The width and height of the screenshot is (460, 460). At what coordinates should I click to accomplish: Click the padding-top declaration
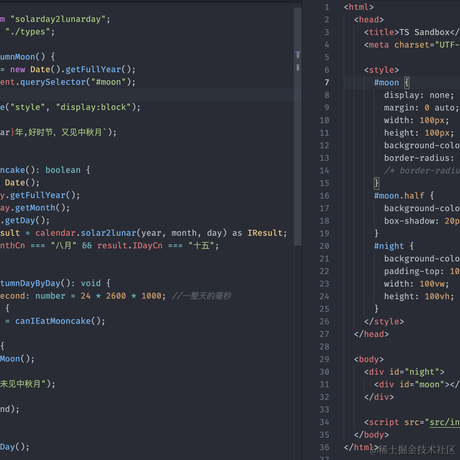(x=422, y=271)
